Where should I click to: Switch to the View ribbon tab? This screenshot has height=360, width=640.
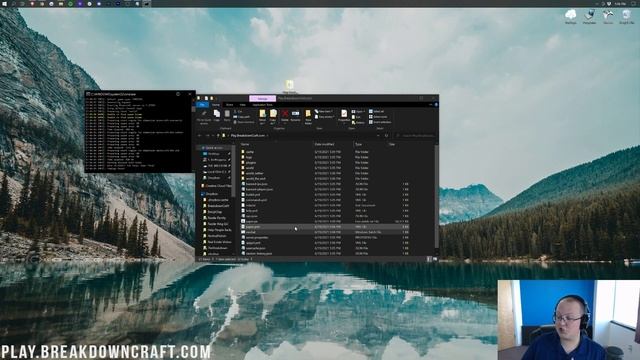[x=242, y=105]
